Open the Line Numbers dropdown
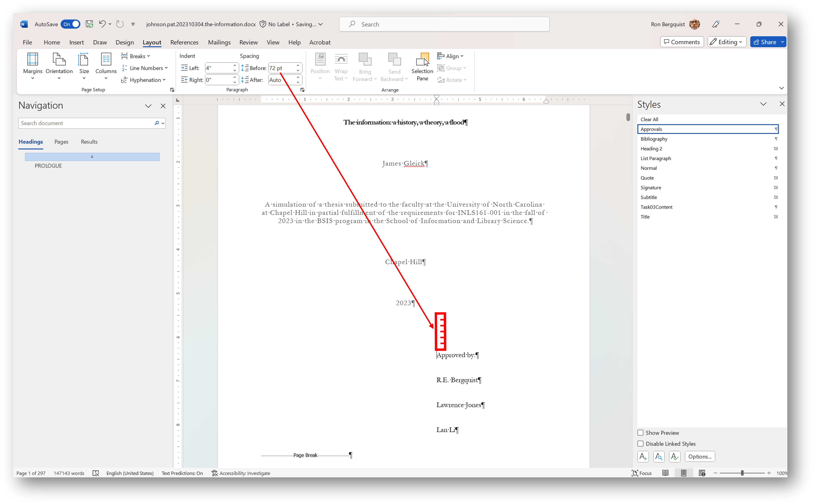The width and height of the screenshot is (814, 504). click(145, 68)
